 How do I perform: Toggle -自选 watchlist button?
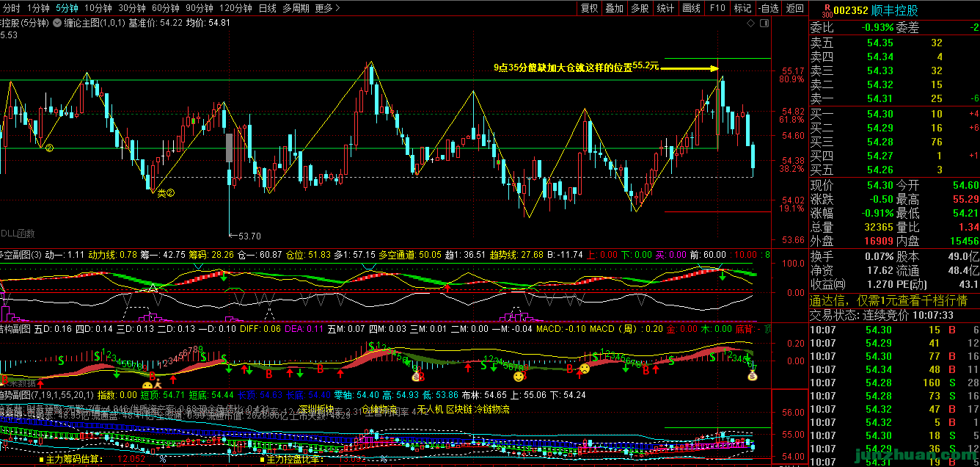click(768, 8)
